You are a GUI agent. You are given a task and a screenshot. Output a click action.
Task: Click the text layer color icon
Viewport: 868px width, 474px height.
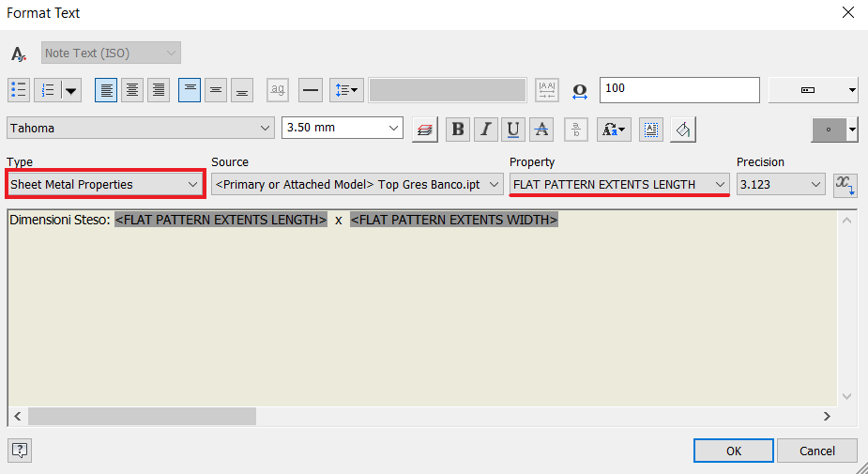coord(425,130)
